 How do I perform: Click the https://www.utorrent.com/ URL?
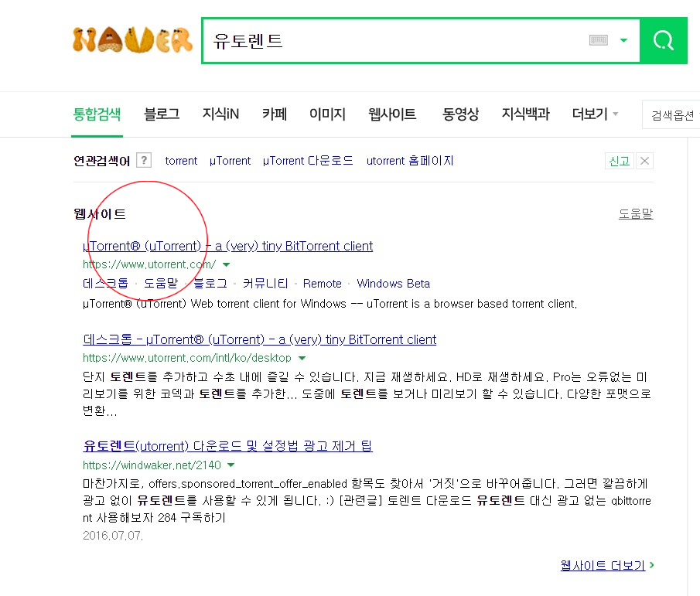click(149, 264)
